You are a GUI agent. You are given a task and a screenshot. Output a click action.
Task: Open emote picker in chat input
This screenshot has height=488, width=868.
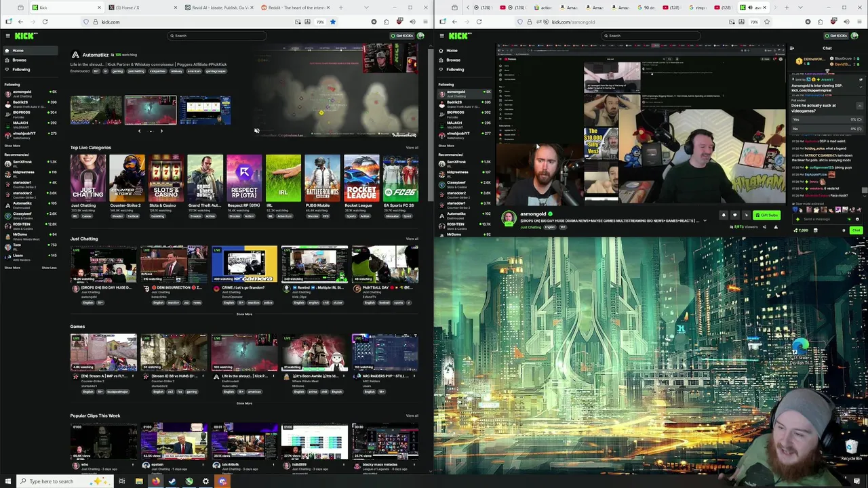click(857, 219)
